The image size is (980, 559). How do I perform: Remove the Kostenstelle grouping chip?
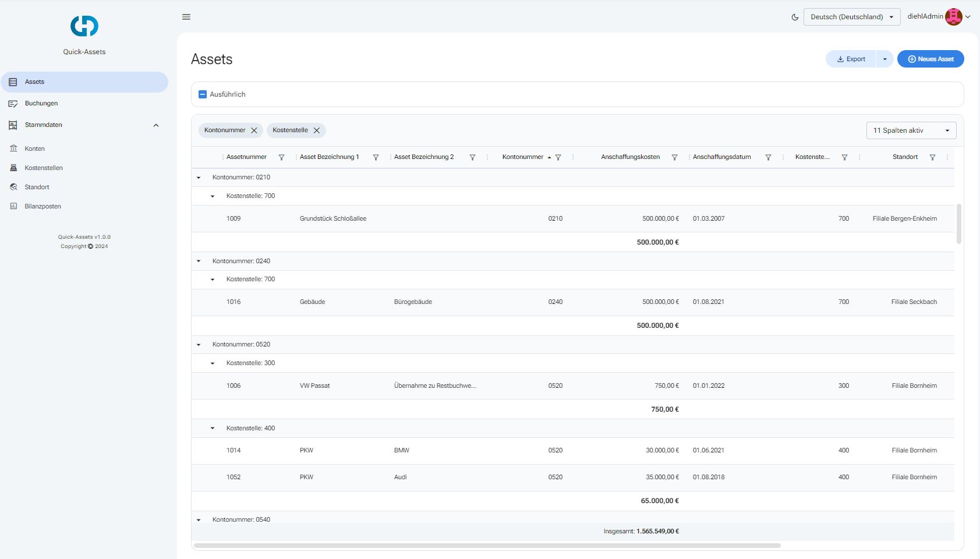point(317,130)
